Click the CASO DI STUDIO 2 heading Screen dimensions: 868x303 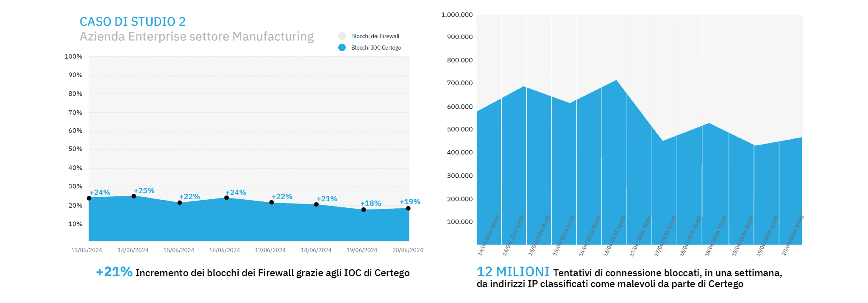coord(133,22)
